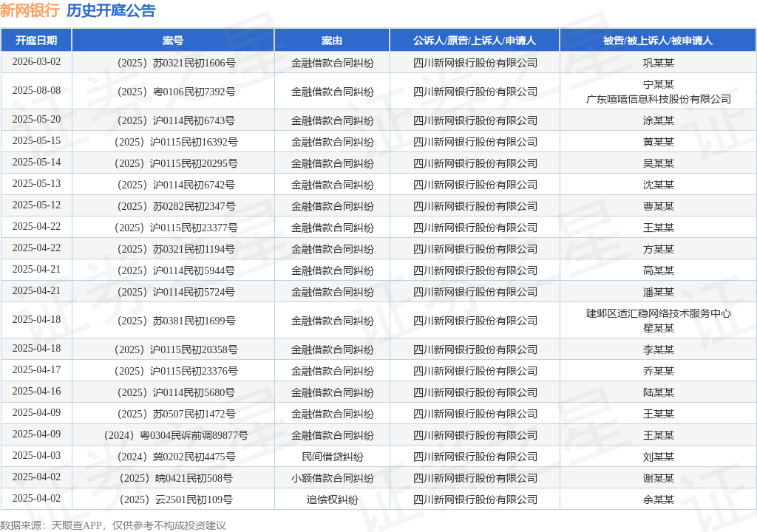757x532 pixels.
Task: Select the 开庭日期 column header
Action: (36, 41)
